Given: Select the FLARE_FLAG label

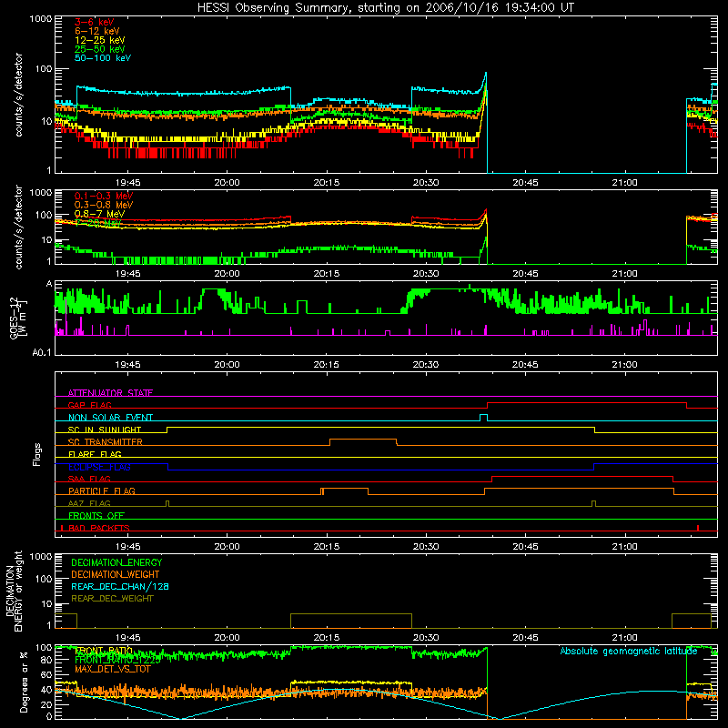Looking at the screenshot, I should click(95, 454).
